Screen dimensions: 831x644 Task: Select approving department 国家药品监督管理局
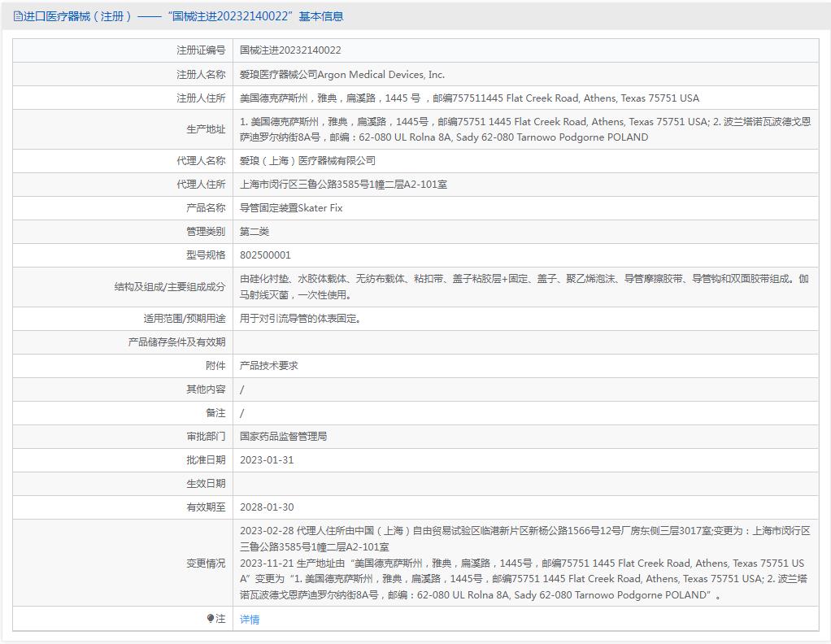(283, 436)
